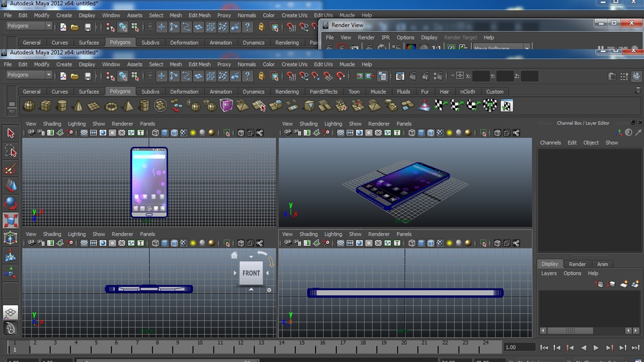
Task: Open the Polygons menu set dropdown
Action: pos(30,75)
